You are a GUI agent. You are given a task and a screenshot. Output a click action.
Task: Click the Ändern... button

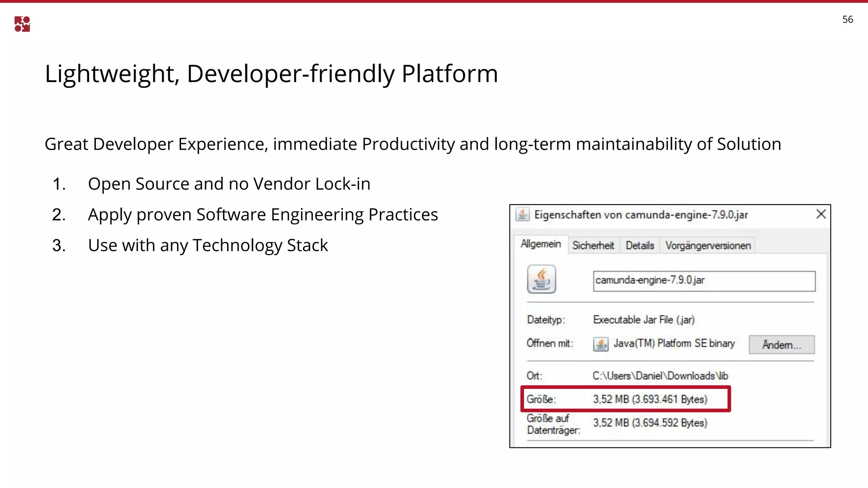click(782, 344)
